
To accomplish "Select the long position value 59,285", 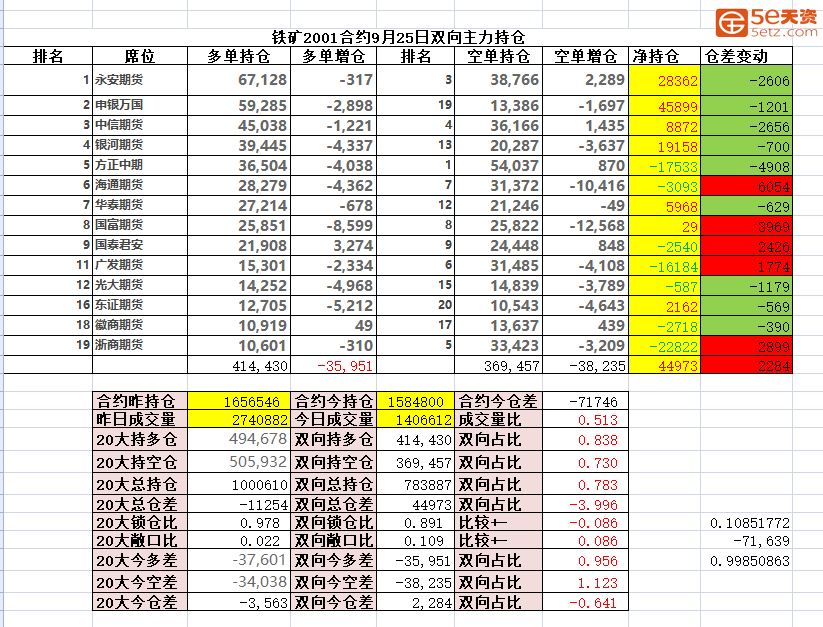I will [239, 105].
